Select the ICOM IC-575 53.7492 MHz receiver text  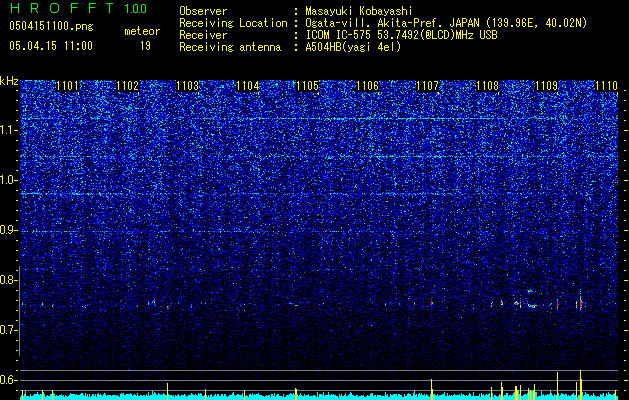pos(401,35)
